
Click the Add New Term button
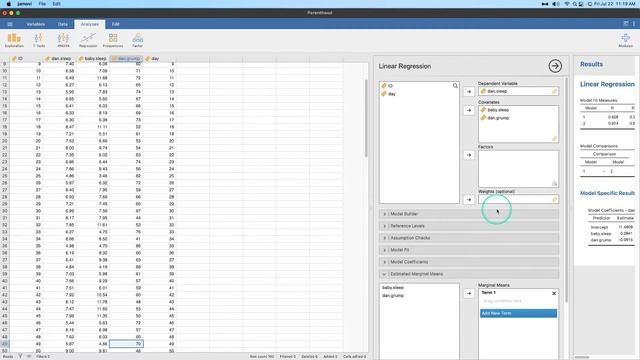[x=518, y=313]
